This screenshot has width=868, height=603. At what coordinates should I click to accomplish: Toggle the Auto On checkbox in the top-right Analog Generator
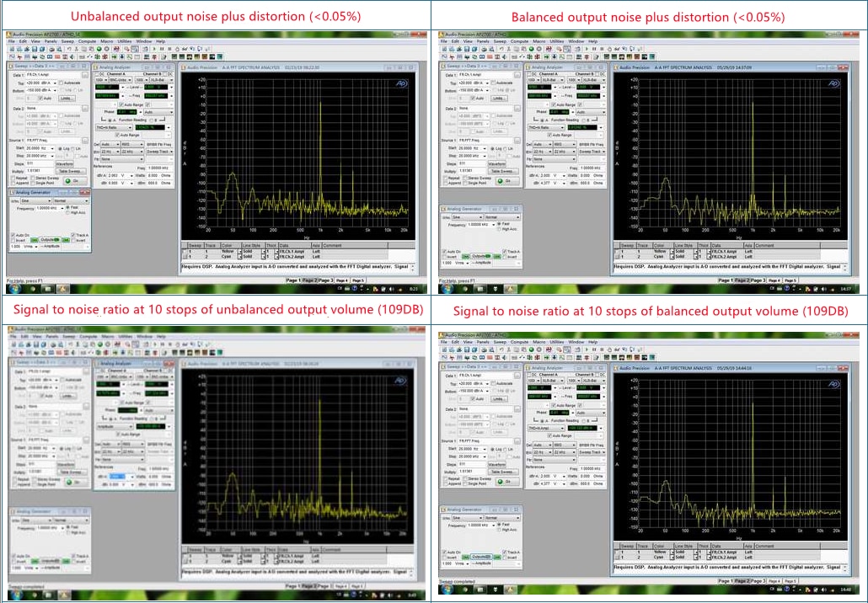pos(444,252)
